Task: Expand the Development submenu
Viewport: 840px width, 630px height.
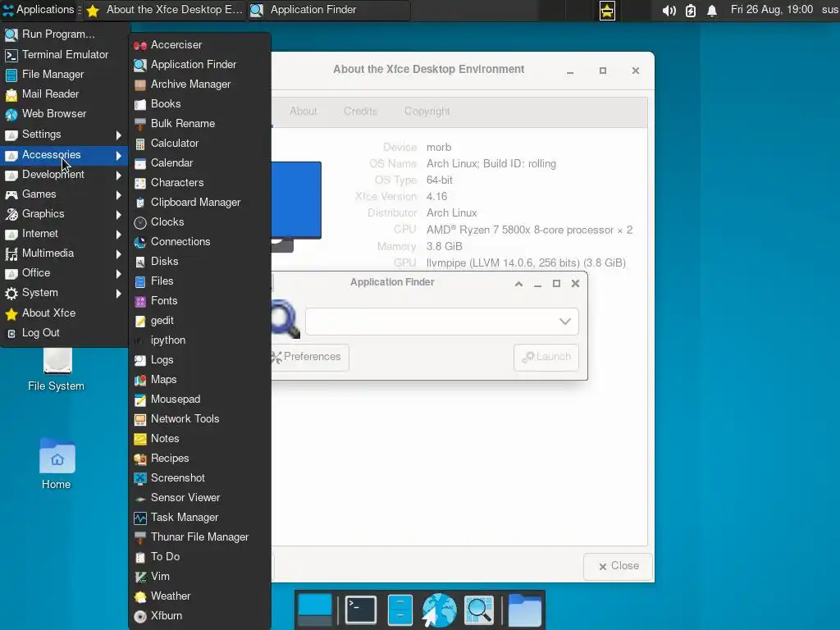Action: point(64,175)
